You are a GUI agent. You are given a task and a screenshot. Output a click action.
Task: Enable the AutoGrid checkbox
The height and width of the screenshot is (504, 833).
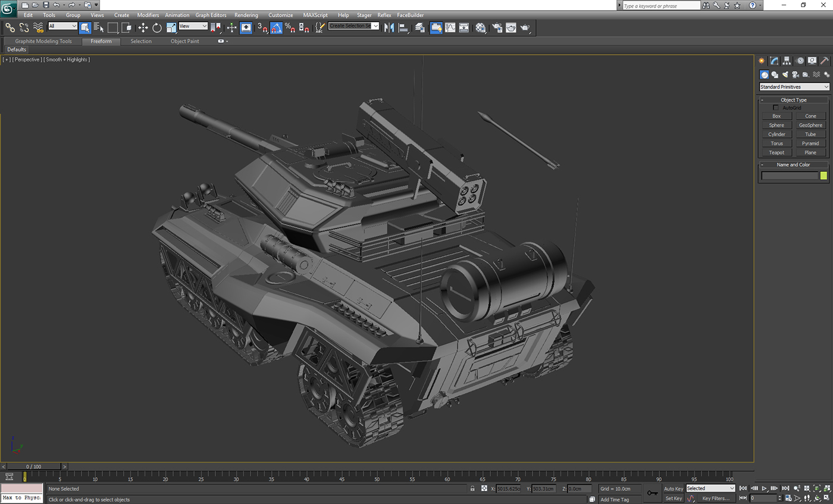[x=776, y=108]
